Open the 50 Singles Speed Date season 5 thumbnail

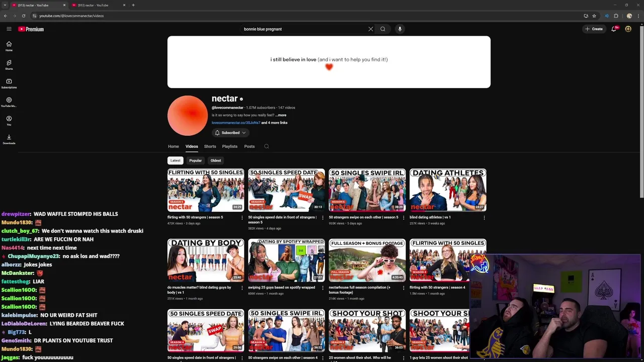tap(286, 190)
